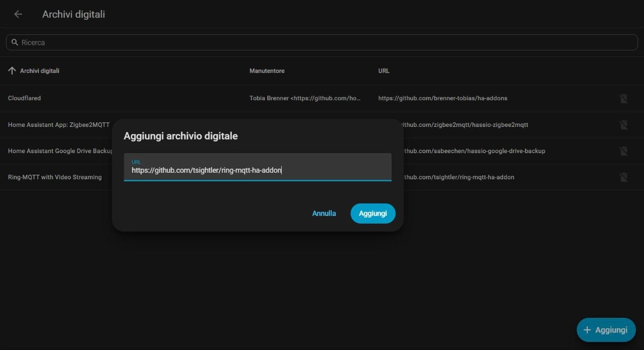Click the URL input field in dialog
This screenshot has width=644, height=350.
pyautogui.click(x=258, y=167)
